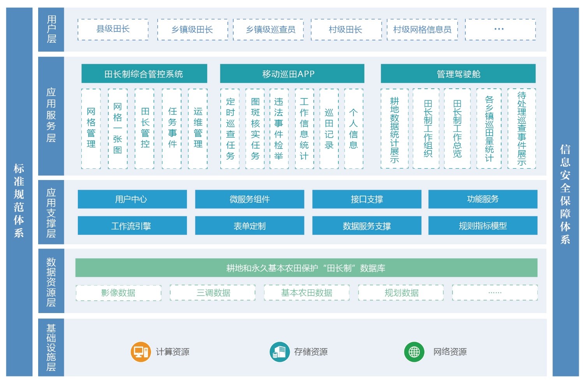Click the 微服务组件 block
The width and height of the screenshot is (586, 392).
pyautogui.click(x=250, y=199)
